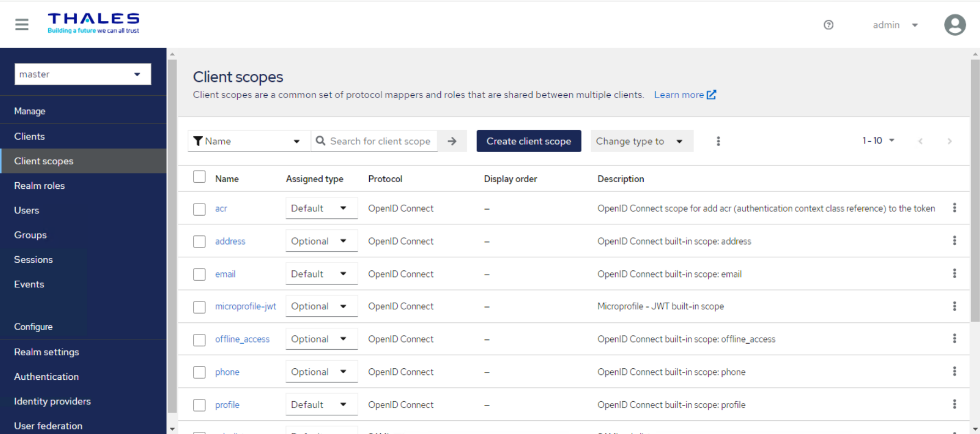The image size is (980, 434).
Task: Click the search arrow submit icon
Action: [x=452, y=141]
